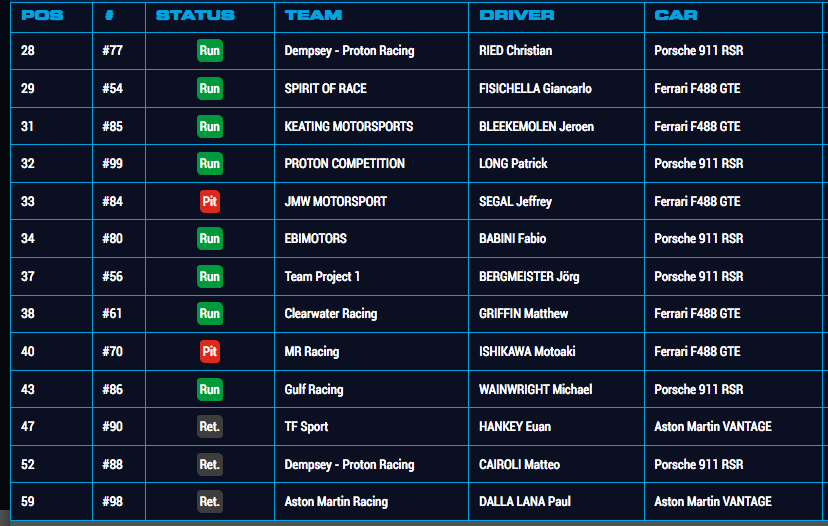Viewport: 828px width, 526px height.
Task: Click the # column header
Action: click(x=109, y=15)
